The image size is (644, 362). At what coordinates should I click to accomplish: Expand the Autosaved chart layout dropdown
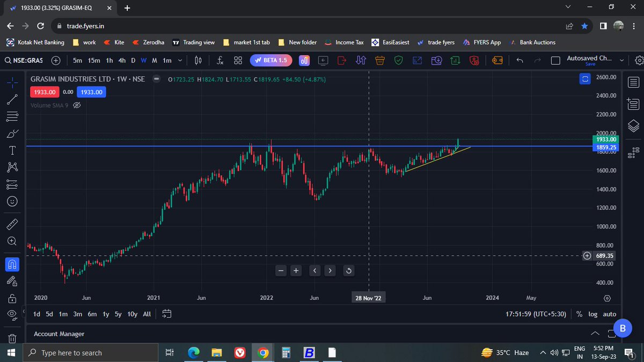point(622,61)
